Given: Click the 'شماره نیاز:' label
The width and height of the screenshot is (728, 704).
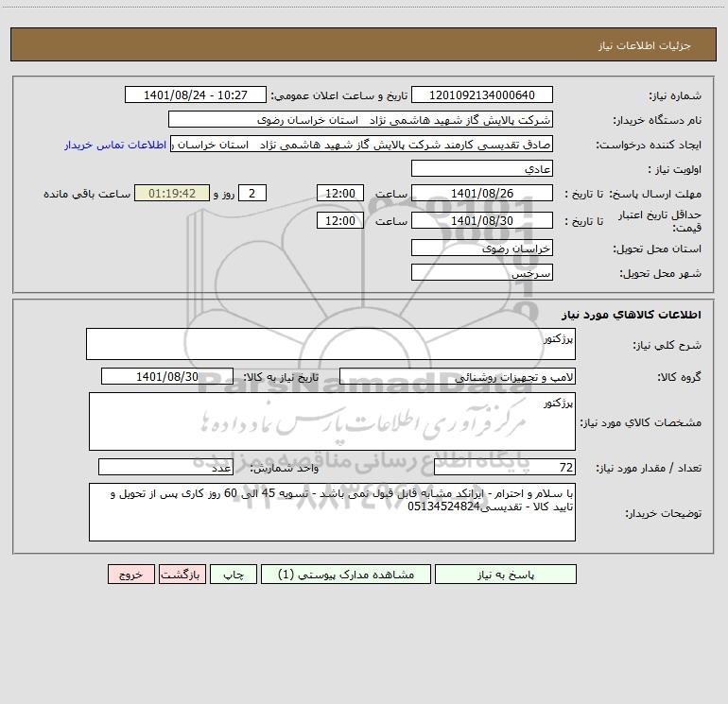Looking at the screenshot, I should point(675,96).
